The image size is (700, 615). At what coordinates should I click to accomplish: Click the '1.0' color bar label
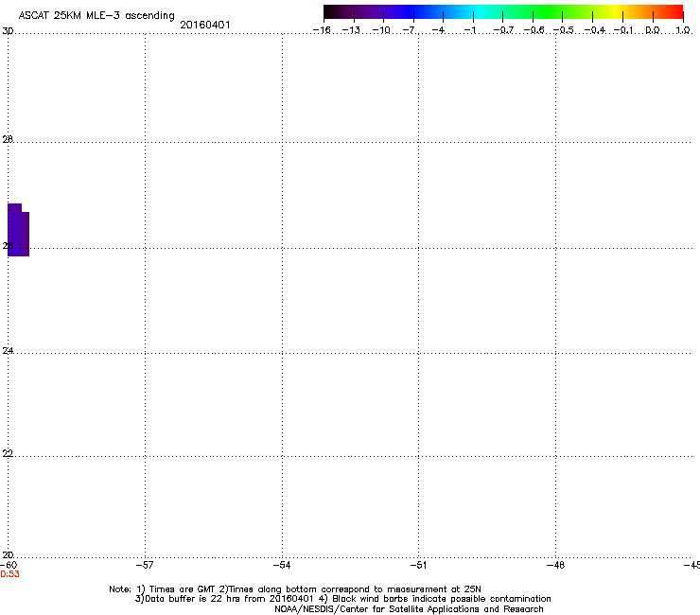point(683,30)
